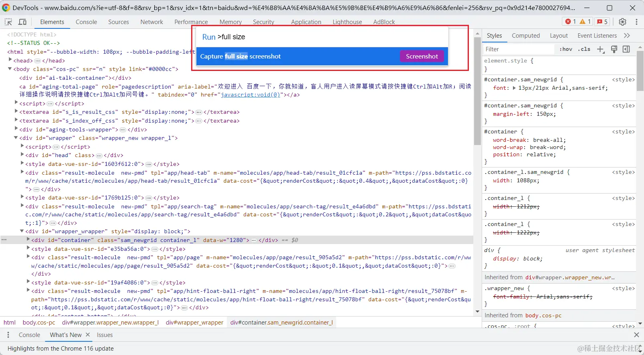Viewport: 644px width, 355px height.
Task: Focus the Run command input field
Action: pos(322,37)
